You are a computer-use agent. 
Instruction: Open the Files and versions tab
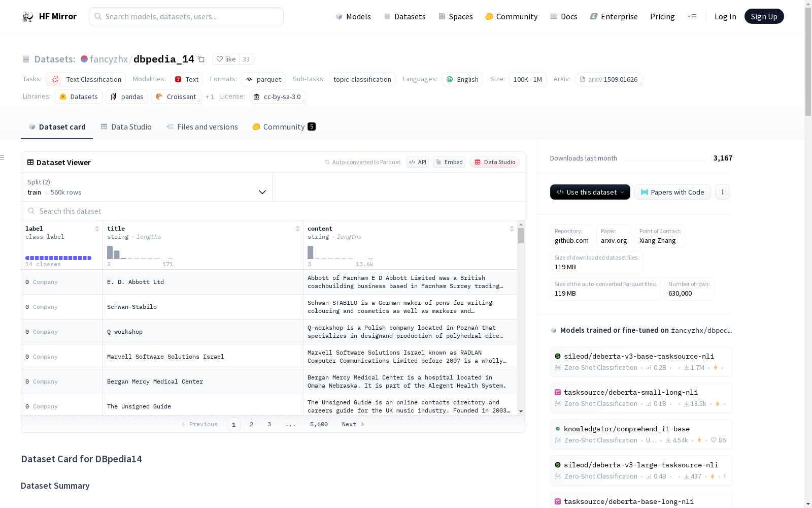point(202,127)
